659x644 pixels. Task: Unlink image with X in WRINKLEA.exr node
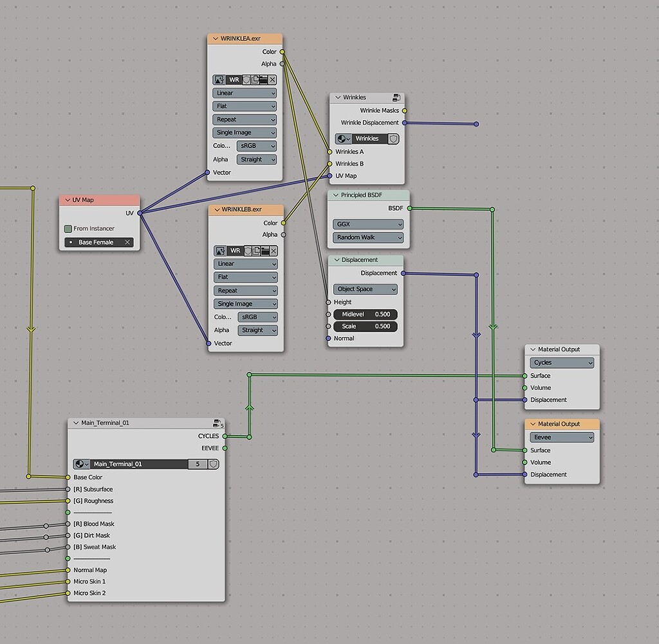[272, 80]
